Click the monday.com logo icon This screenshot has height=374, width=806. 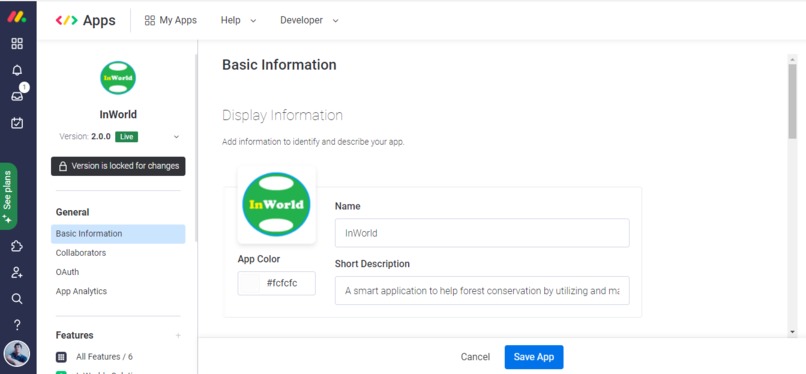pyautogui.click(x=17, y=17)
